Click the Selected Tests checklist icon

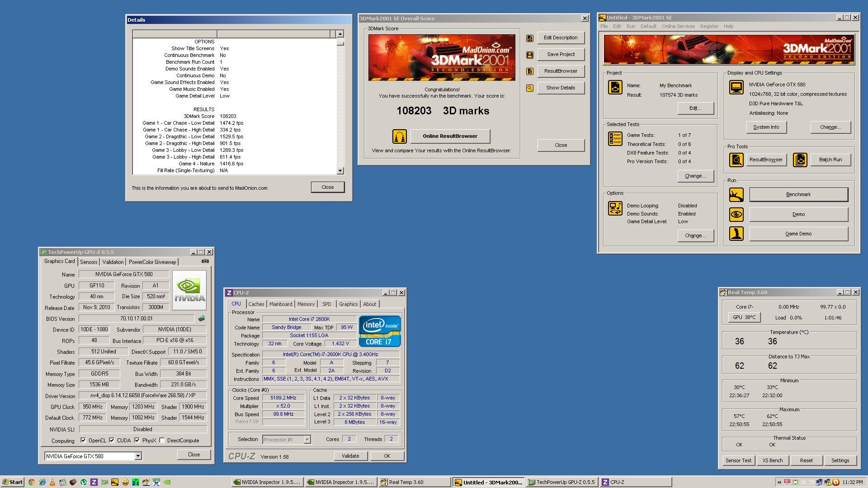point(615,139)
